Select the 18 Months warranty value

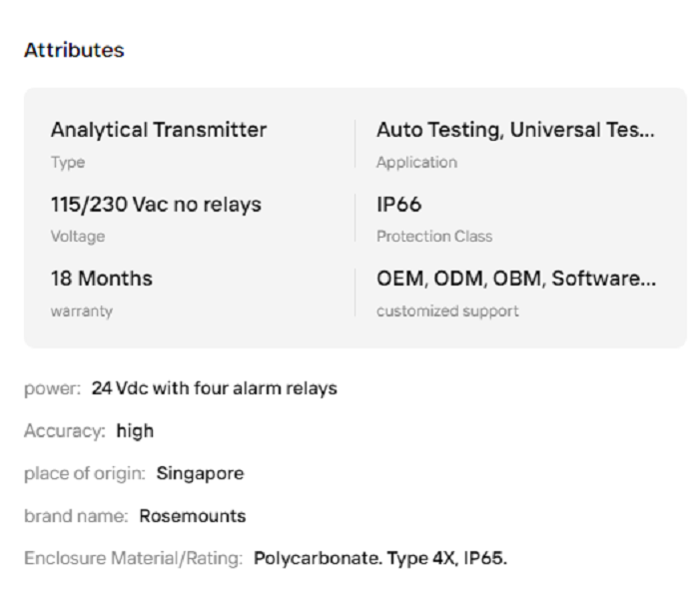pyautogui.click(x=102, y=279)
